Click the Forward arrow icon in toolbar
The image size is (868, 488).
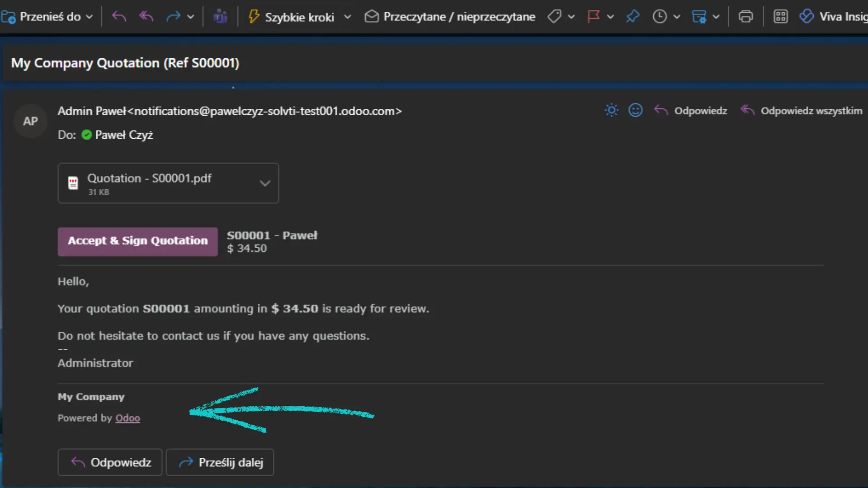(173, 17)
